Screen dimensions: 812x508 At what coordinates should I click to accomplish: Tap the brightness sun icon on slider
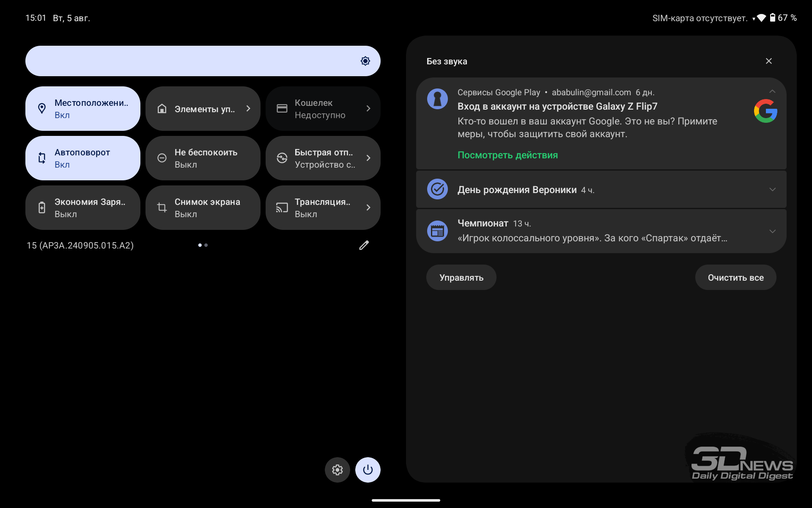coord(365,61)
